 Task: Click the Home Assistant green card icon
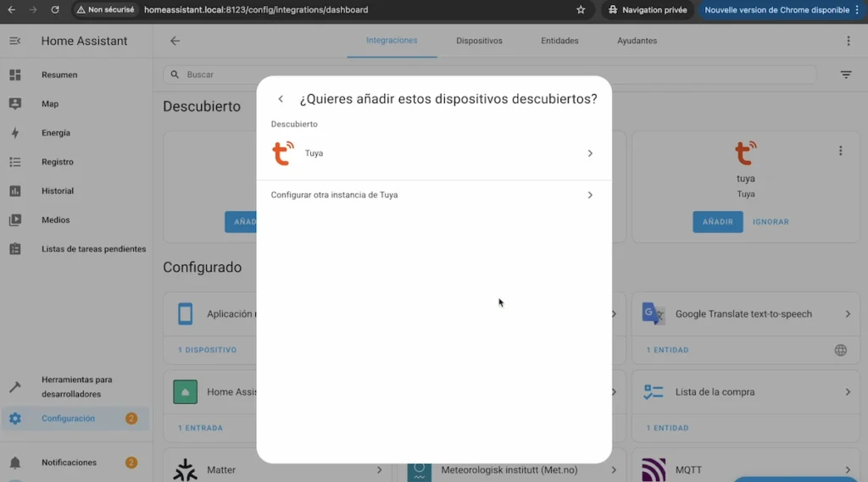click(x=185, y=392)
